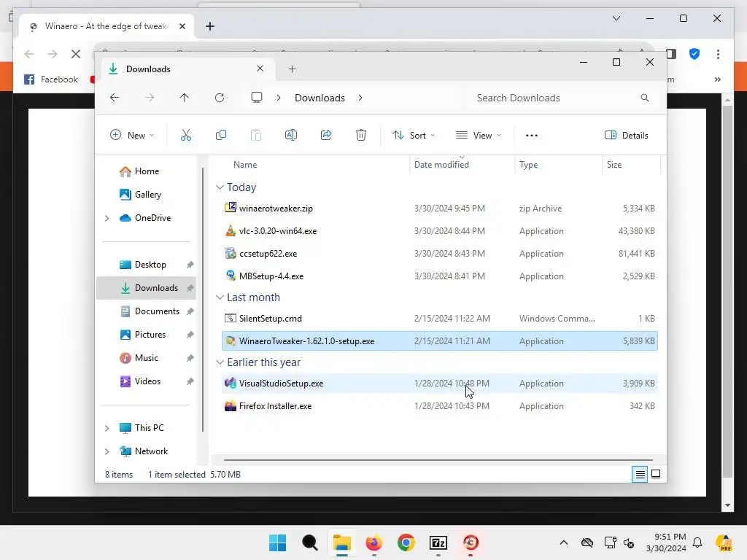Open a new Chrome tab

click(210, 26)
